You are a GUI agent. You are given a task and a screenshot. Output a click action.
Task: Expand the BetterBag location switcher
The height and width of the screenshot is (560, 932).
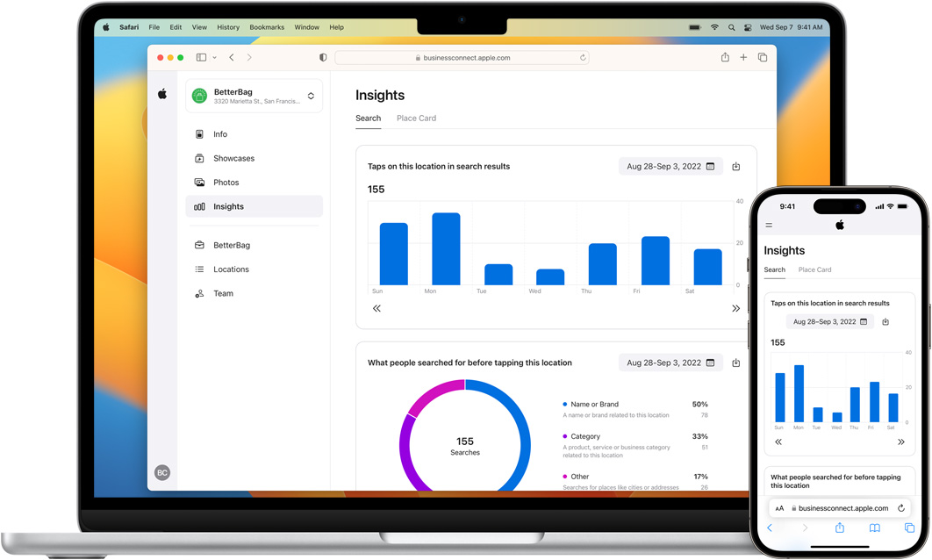311,96
